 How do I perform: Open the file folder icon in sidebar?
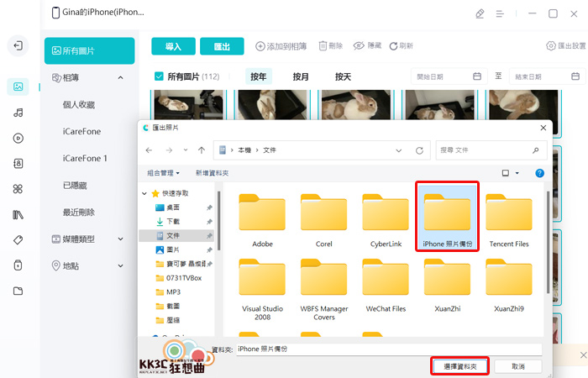18,291
